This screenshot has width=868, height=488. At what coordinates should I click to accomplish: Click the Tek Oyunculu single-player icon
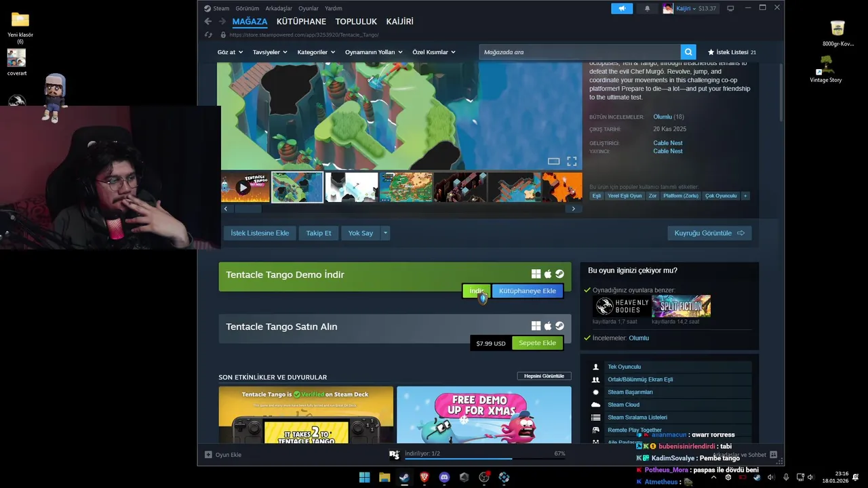[x=595, y=367]
